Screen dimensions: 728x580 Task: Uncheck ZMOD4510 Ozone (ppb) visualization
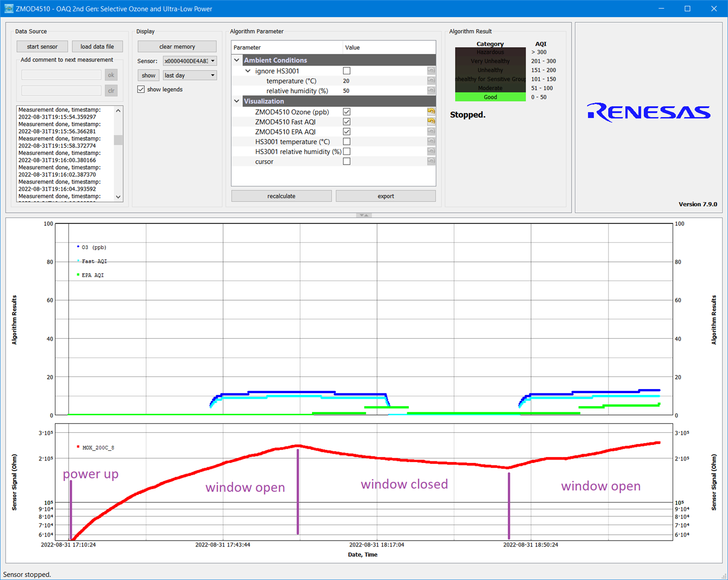coord(347,112)
